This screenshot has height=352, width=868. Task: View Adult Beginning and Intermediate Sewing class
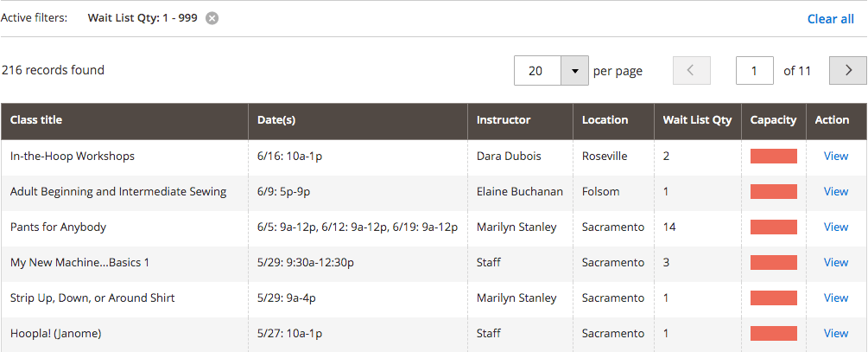pos(835,191)
